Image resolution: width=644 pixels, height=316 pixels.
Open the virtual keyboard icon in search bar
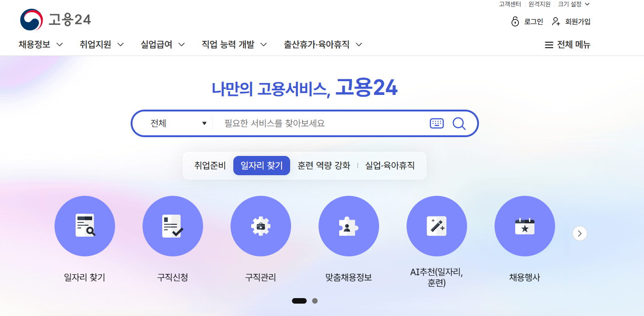[437, 123]
